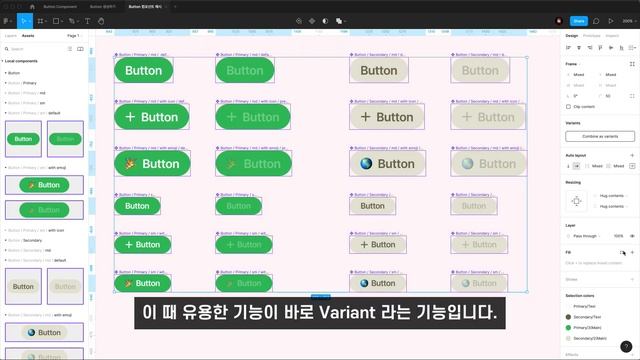Viewport: 640px width, 360px height.
Task: Toggle the horizontal auto layout direction
Action: tap(576, 166)
